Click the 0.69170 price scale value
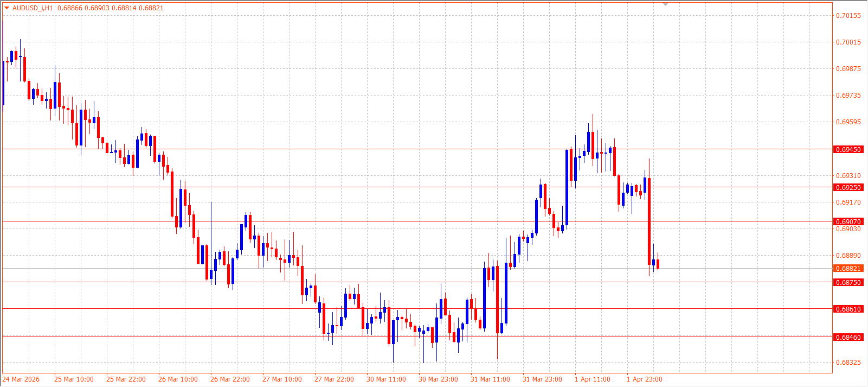Image resolution: width=868 pixels, height=387 pixels. tap(848, 202)
